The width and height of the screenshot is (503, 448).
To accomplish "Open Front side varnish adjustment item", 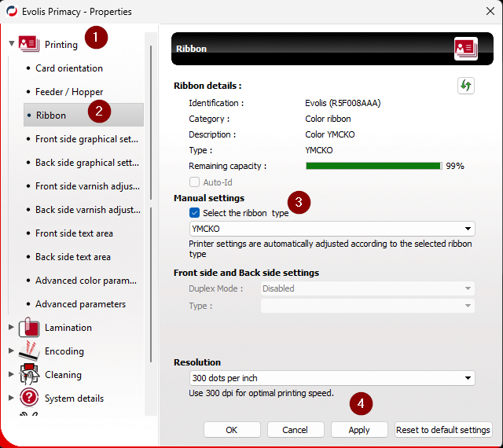I will pos(87,186).
